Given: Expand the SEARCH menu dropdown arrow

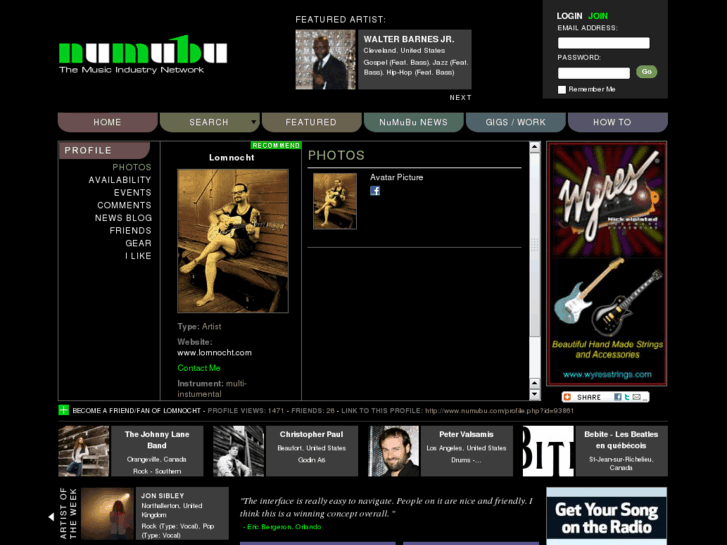Looking at the screenshot, I should [254, 122].
